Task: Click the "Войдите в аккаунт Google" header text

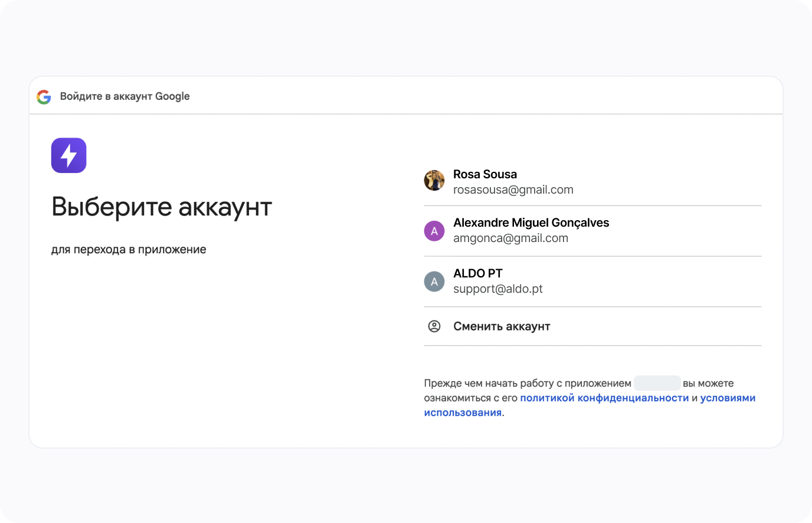Action: point(125,96)
